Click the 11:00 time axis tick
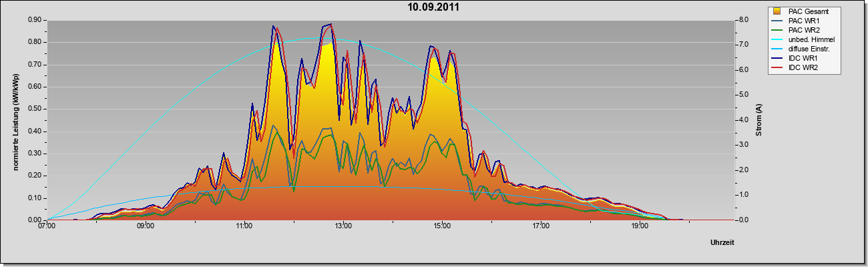 pyautogui.click(x=244, y=226)
